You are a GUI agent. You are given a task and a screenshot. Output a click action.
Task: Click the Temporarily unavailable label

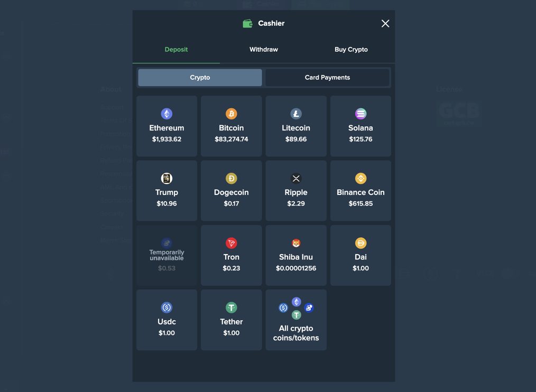click(x=167, y=255)
